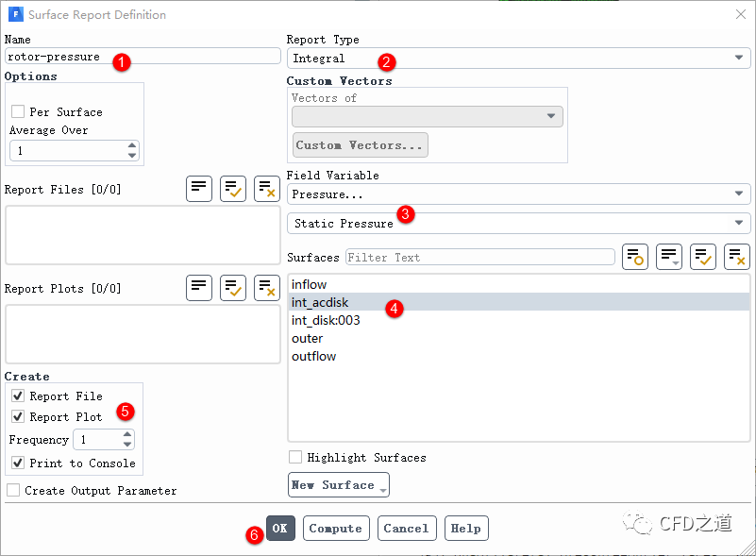The width and height of the screenshot is (756, 556).
Task: Uncheck the Report File option
Action: point(18,396)
